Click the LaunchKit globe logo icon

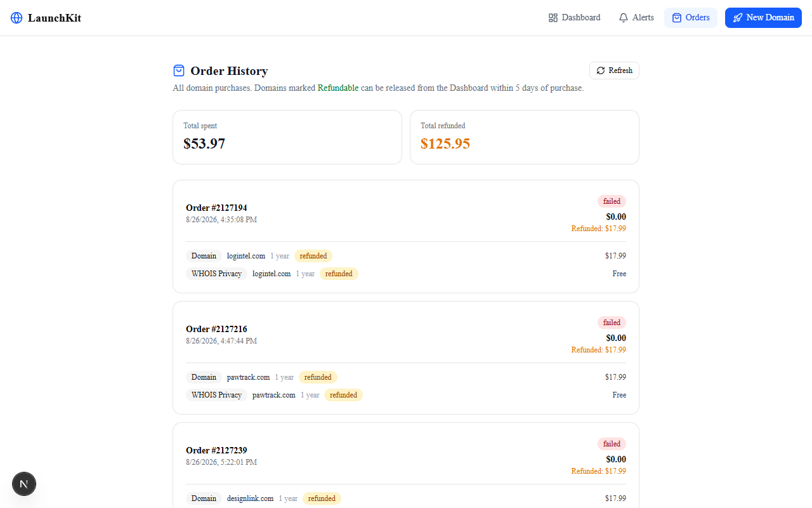pyautogui.click(x=16, y=18)
